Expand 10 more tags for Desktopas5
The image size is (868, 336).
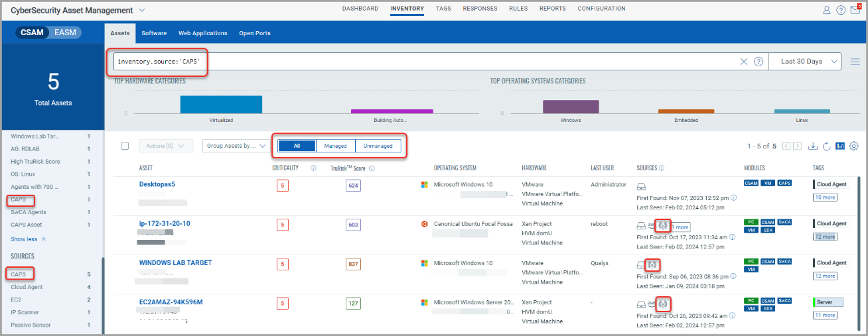[x=825, y=197]
